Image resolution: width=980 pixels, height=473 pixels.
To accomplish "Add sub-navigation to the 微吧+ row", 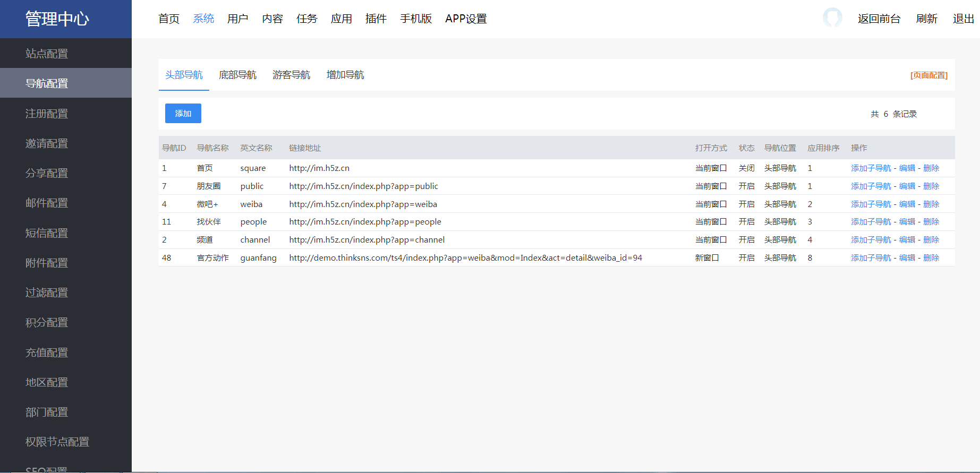I will pos(871,204).
